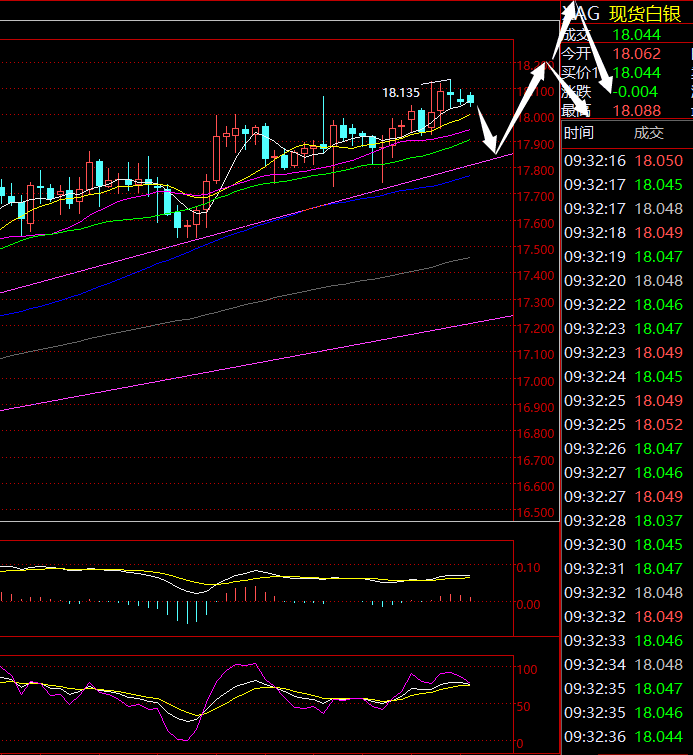Select the last trade row at 09:32:36
The width and height of the screenshot is (693, 755).
coord(623,737)
